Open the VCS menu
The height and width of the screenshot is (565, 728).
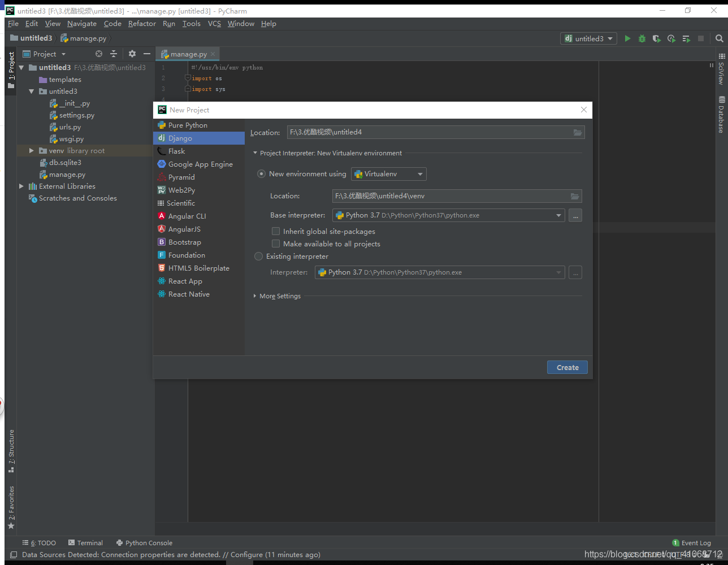point(214,24)
